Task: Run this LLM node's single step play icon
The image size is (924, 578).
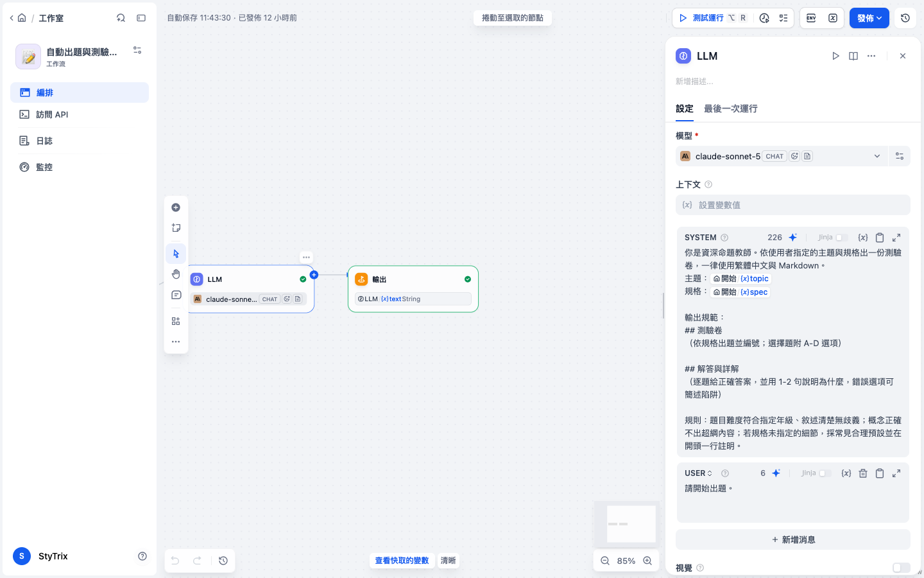Action: click(835, 56)
